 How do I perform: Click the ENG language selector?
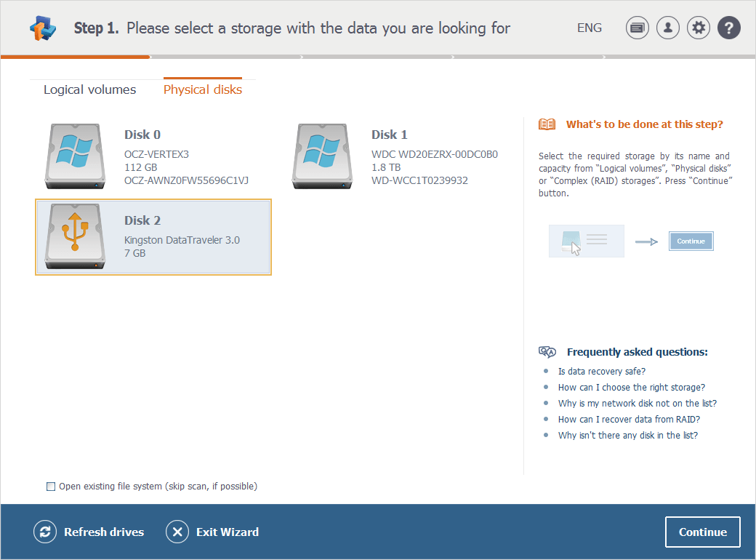pos(589,27)
